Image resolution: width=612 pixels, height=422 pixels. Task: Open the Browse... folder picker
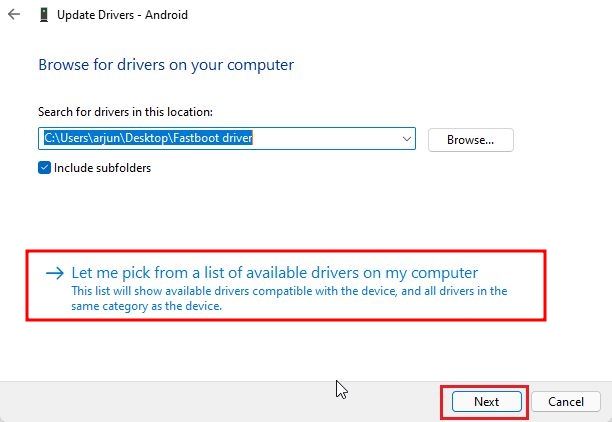click(x=470, y=140)
